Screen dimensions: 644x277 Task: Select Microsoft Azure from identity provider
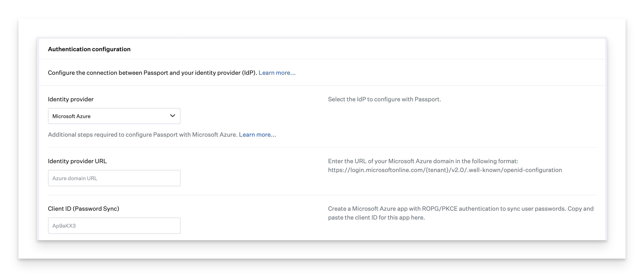click(114, 116)
